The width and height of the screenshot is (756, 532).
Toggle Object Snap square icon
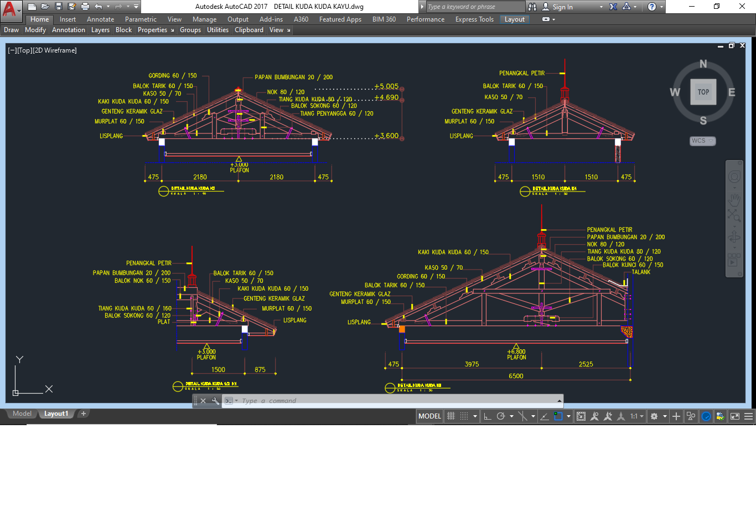pos(558,416)
